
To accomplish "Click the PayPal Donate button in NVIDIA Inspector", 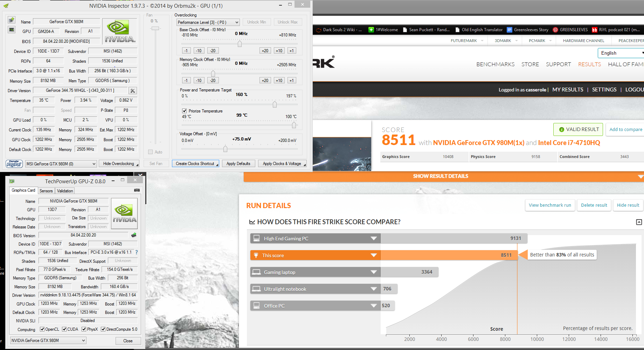I will click(14, 164).
